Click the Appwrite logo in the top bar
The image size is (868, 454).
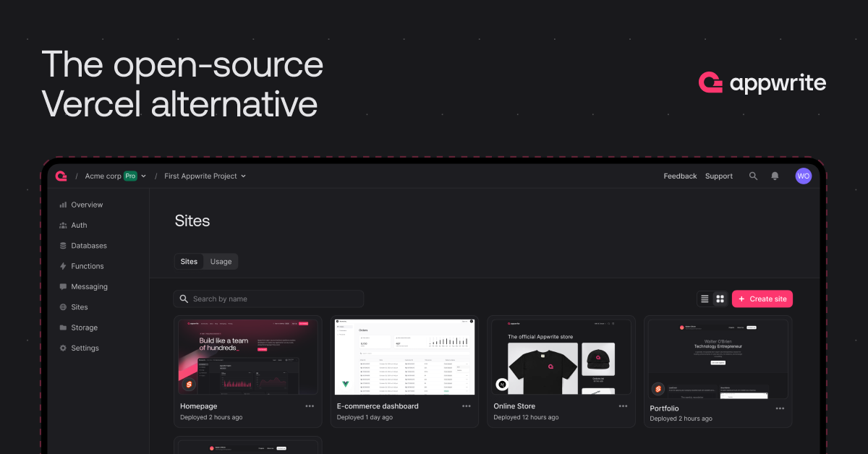coord(61,176)
